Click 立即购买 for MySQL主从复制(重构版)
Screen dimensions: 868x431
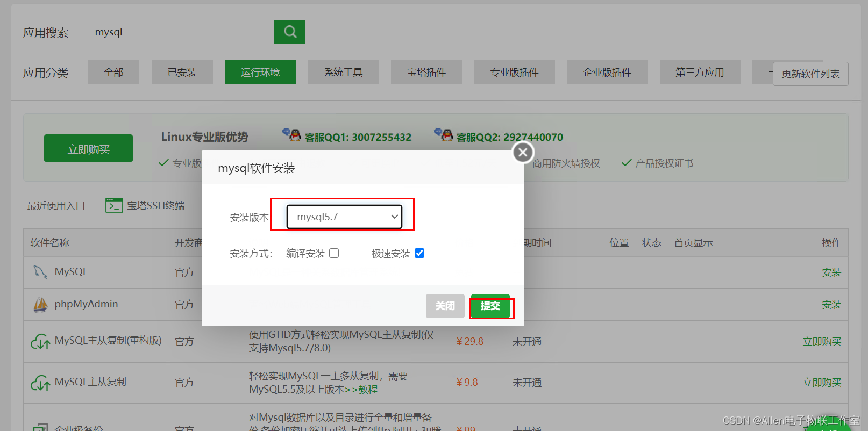pos(822,341)
